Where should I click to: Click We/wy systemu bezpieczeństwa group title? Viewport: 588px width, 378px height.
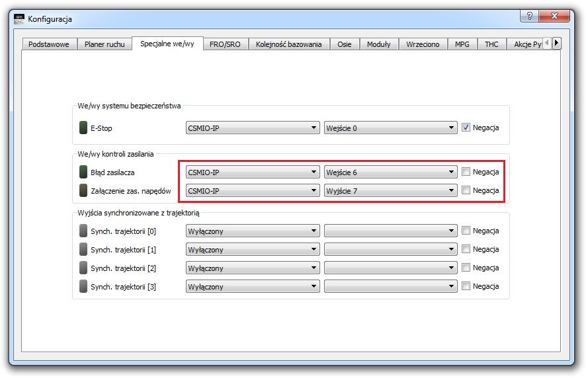129,106
